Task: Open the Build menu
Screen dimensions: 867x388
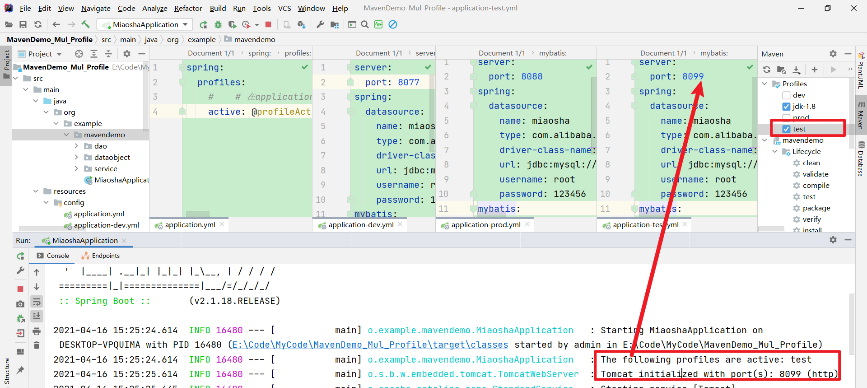Action: click(218, 8)
